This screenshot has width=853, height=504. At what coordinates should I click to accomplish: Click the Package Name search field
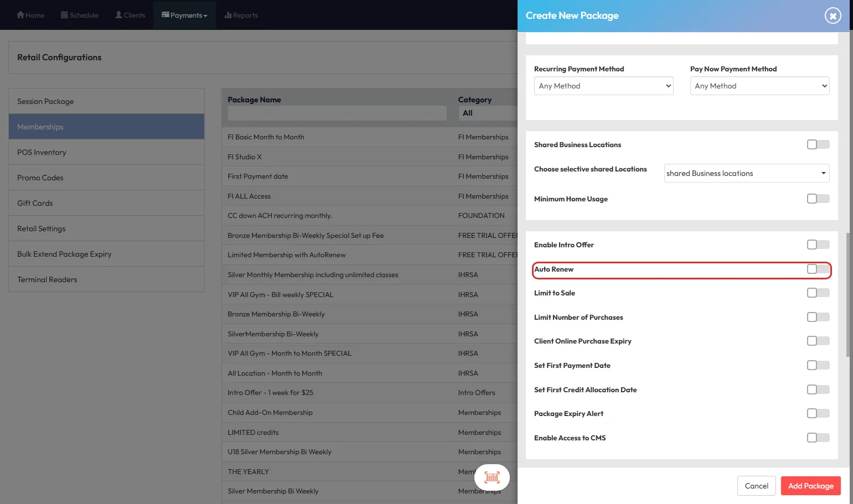point(337,113)
